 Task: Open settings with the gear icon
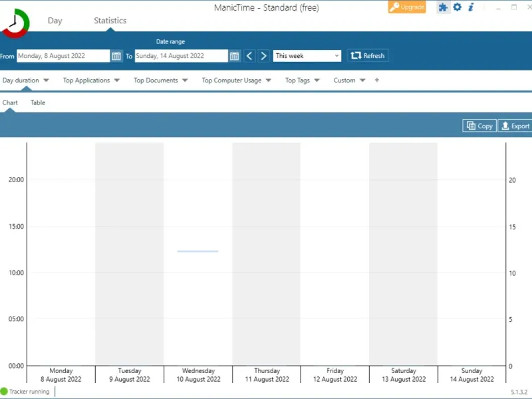458,7
